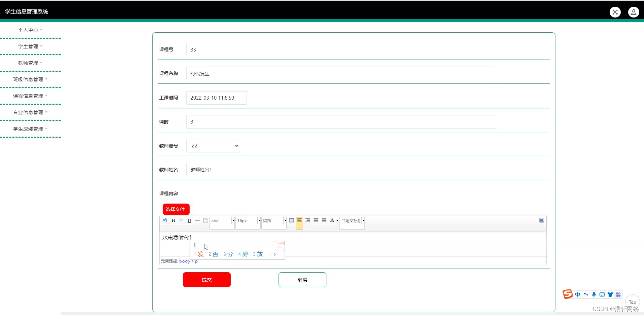Open the Sogou soft keyboard icon
This screenshot has height=315, width=644.
pyautogui.click(x=602, y=294)
